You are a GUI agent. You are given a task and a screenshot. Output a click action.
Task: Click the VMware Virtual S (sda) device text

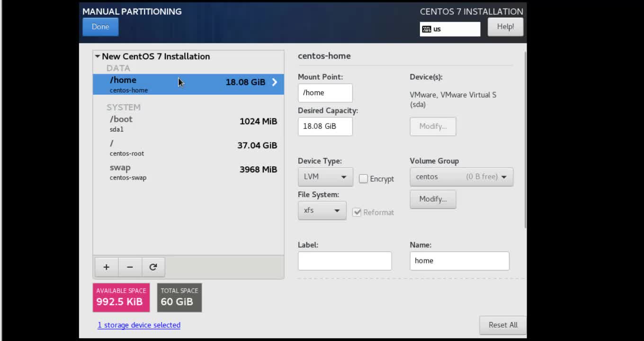click(453, 99)
